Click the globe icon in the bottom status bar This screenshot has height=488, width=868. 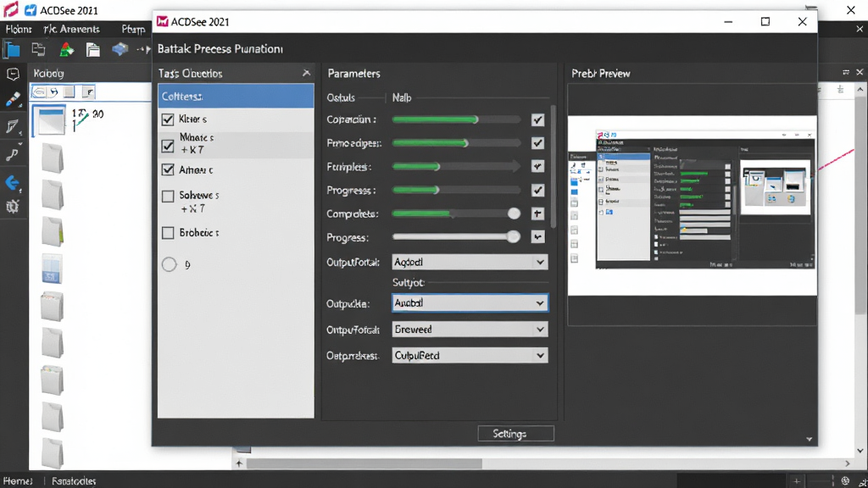tap(845, 481)
